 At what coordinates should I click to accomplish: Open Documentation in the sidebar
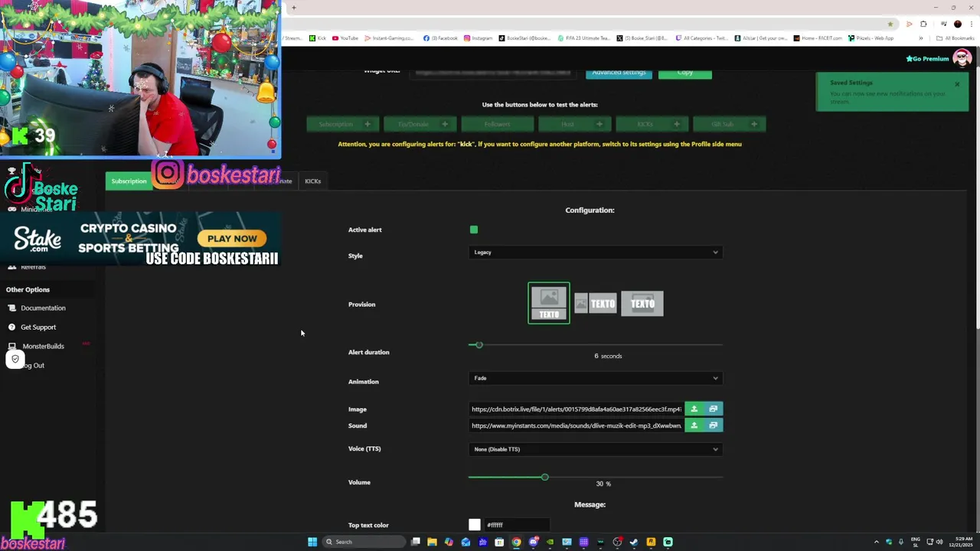[43, 308]
